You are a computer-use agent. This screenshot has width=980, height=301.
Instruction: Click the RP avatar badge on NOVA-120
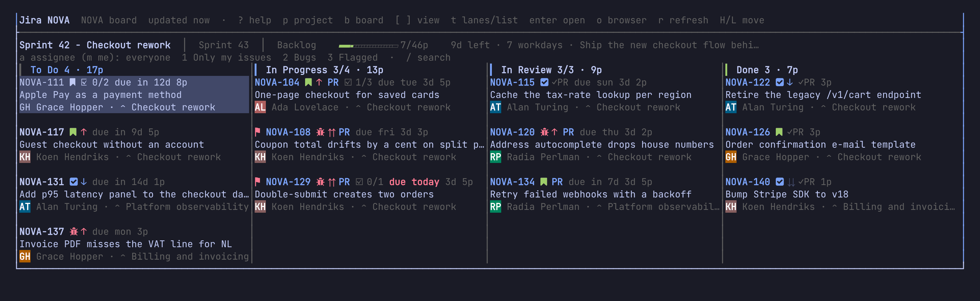click(x=495, y=157)
